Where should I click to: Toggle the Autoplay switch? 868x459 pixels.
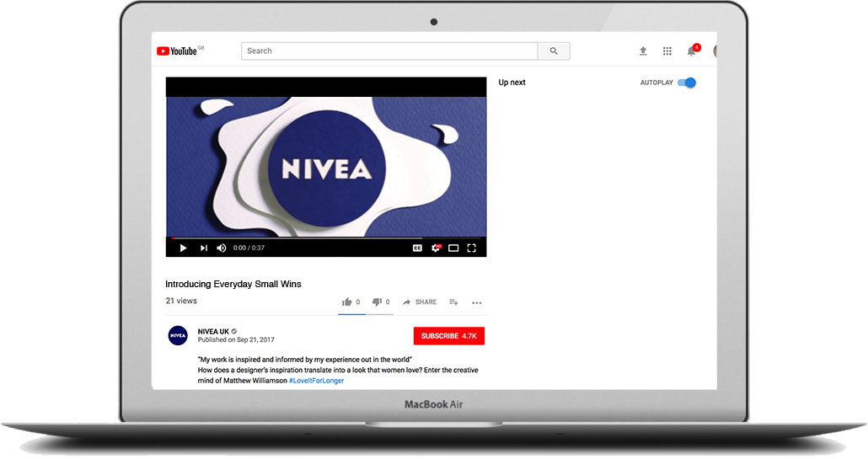pos(687,83)
